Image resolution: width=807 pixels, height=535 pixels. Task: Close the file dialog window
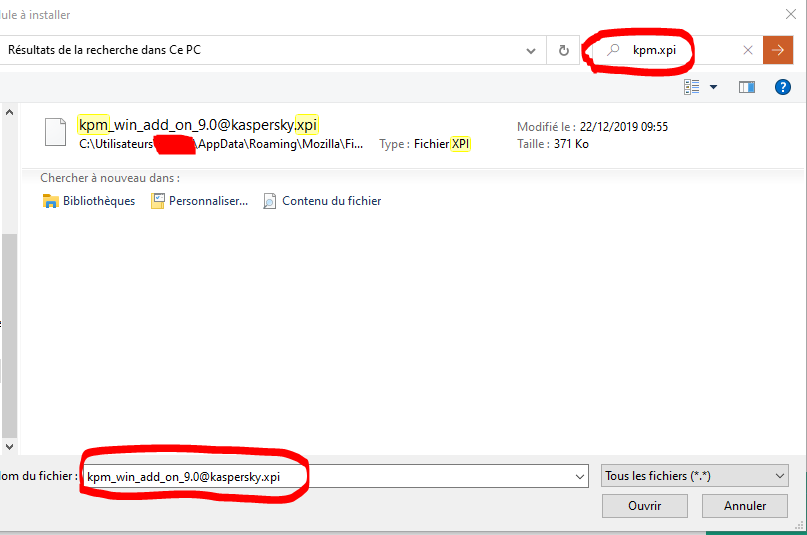791,14
